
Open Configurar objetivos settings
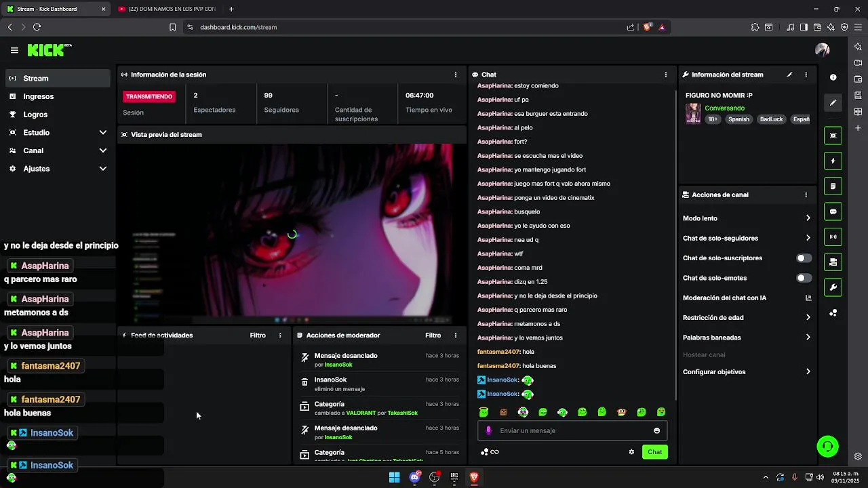click(x=746, y=371)
